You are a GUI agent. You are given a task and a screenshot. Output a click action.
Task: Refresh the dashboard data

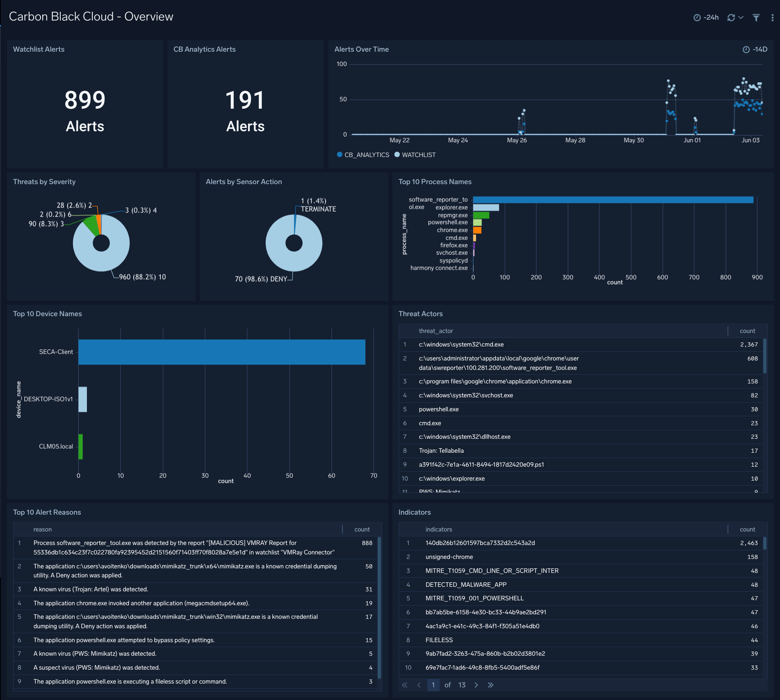(x=730, y=17)
